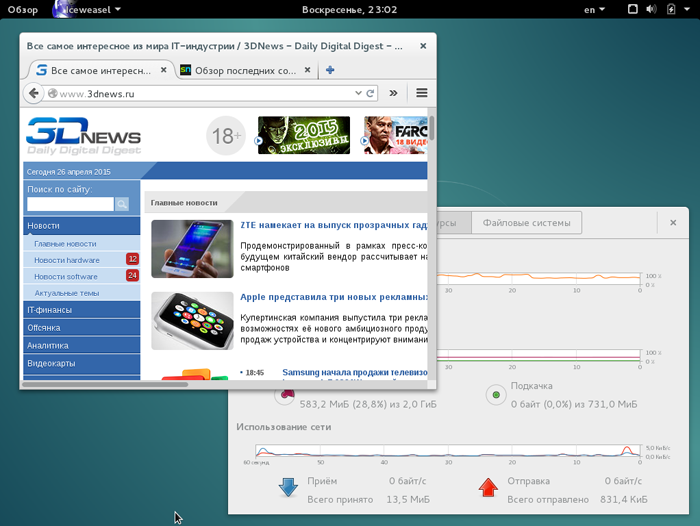Image resolution: width=700 pixels, height=526 pixels.
Task: Open the Iceweasel application menu
Action: click(87, 9)
